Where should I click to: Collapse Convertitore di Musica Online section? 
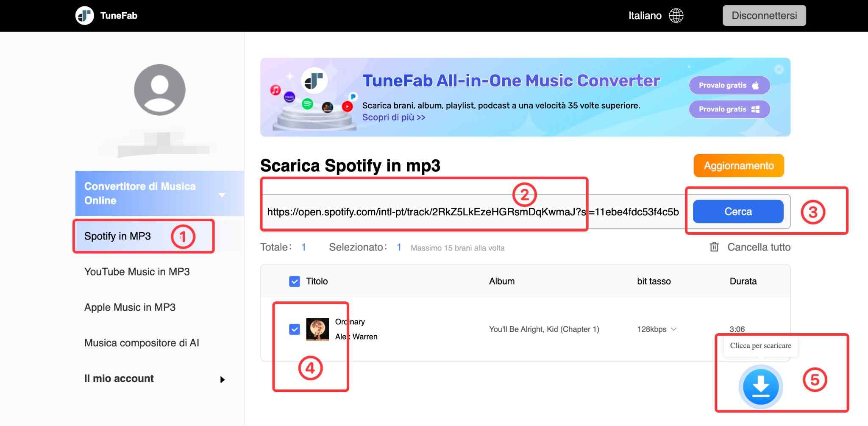coord(222,195)
